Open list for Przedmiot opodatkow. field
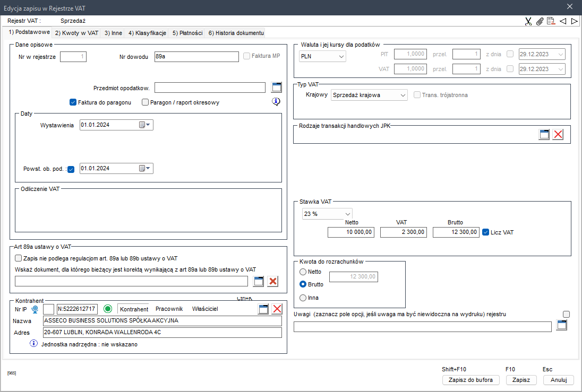Screen dimensions: 582x392 pos(277,87)
